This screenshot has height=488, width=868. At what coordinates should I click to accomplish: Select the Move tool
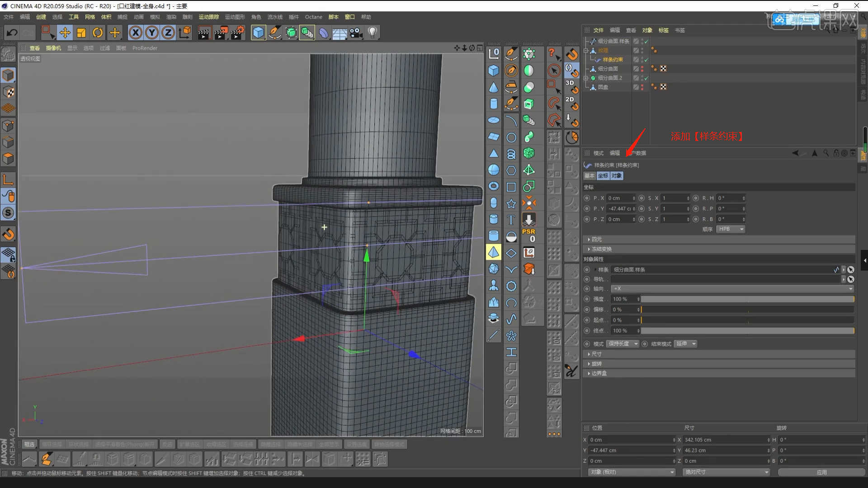65,33
